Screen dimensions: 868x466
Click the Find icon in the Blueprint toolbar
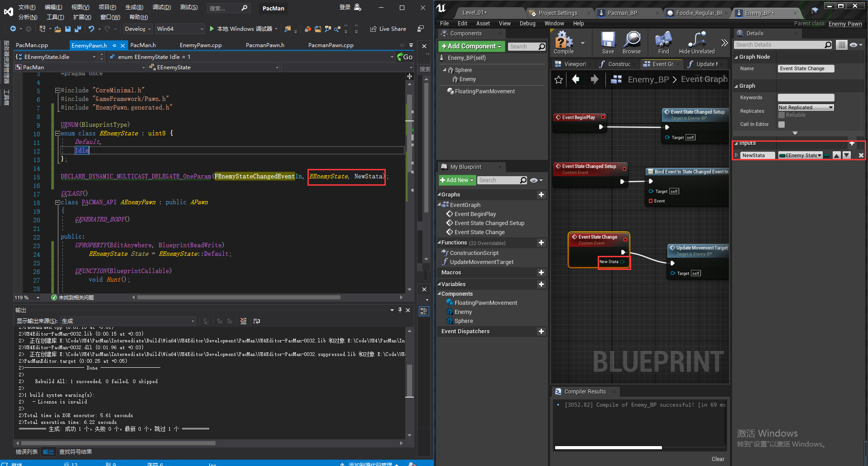click(x=663, y=40)
